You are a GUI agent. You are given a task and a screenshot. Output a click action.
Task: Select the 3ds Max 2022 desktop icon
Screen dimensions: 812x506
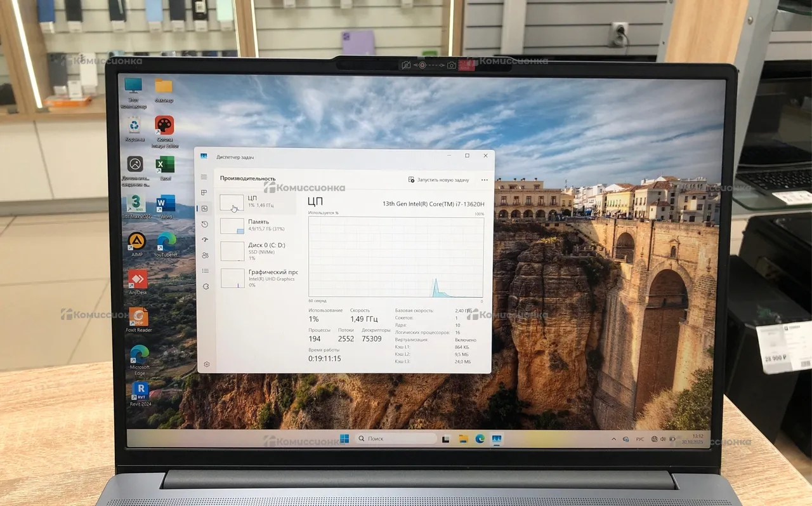click(x=136, y=206)
